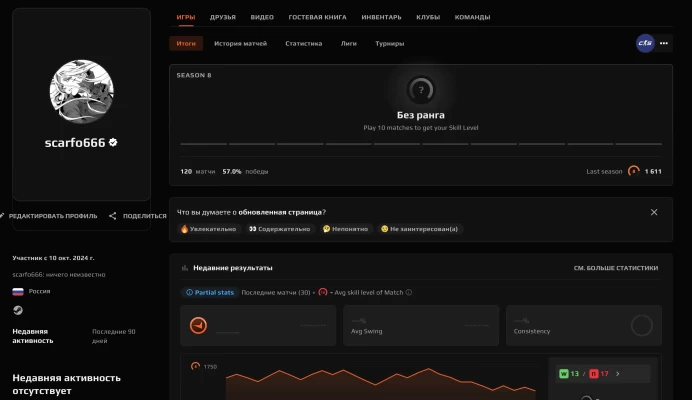Switch to the Лиги sub-tab
This screenshot has width=692, height=400.
pyautogui.click(x=349, y=43)
